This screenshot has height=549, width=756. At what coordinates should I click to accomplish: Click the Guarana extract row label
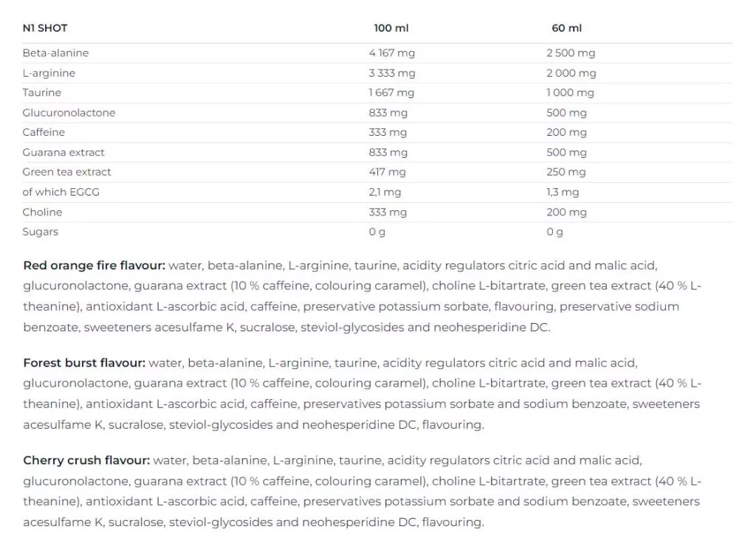coord(63,153)
